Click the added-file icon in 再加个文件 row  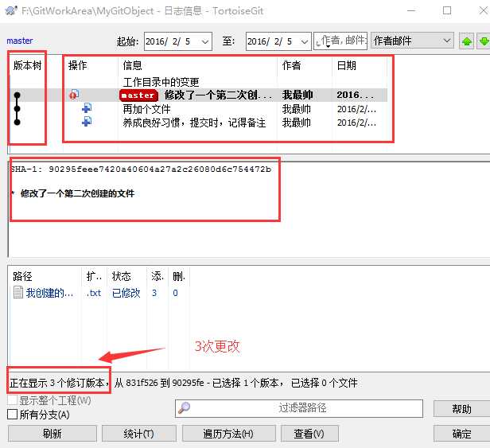(87, 108)
